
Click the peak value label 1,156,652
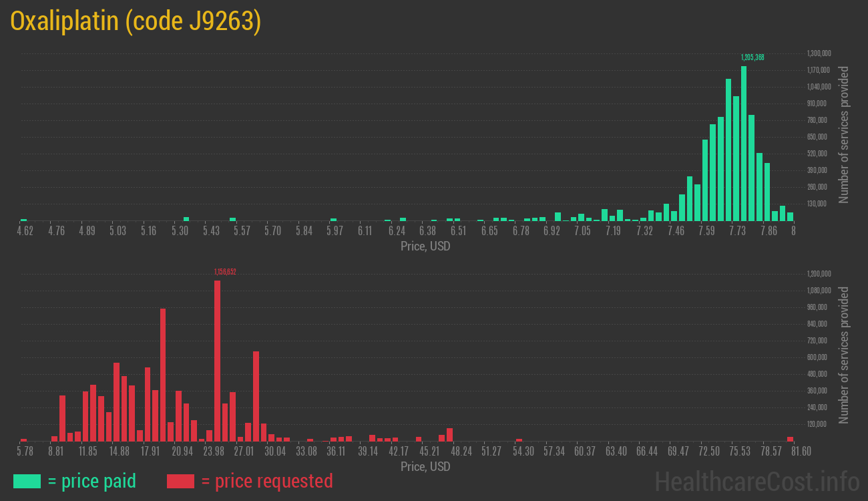[225, 272]
